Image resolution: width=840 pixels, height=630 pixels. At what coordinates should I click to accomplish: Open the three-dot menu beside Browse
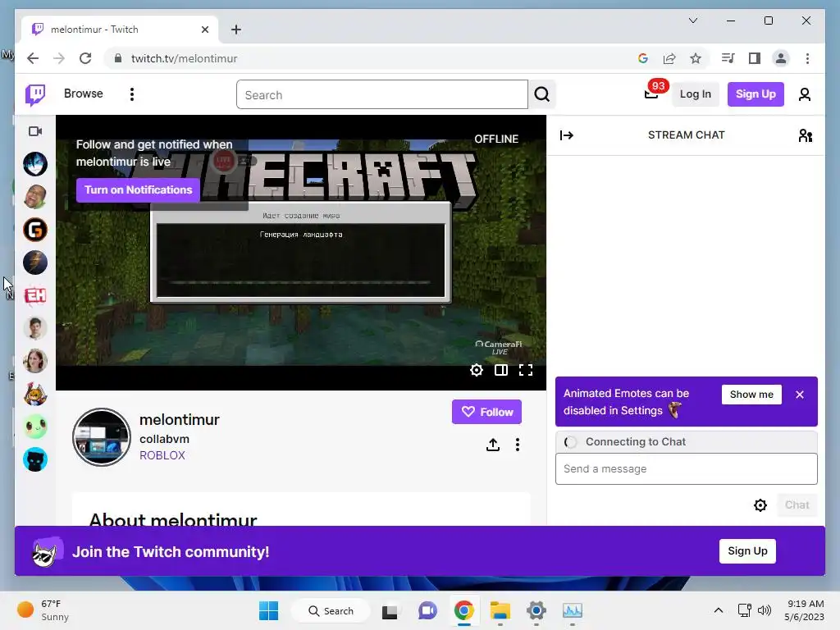click(132, 94)
